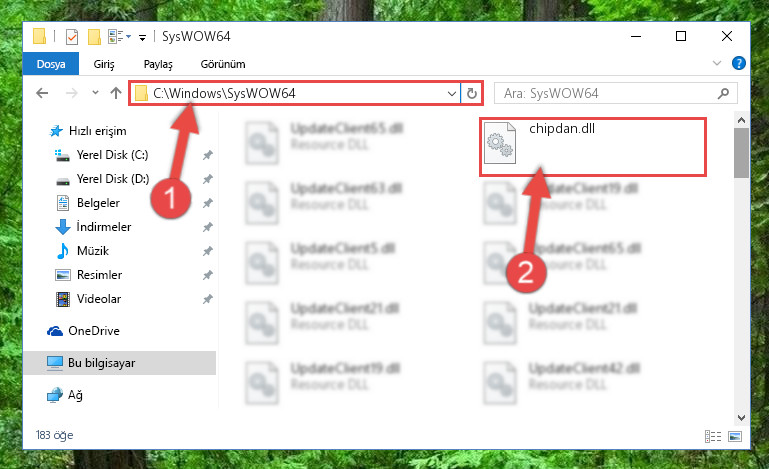Open the help question mark icon
This screenshot has width=769, height=469.
point(739,63)
